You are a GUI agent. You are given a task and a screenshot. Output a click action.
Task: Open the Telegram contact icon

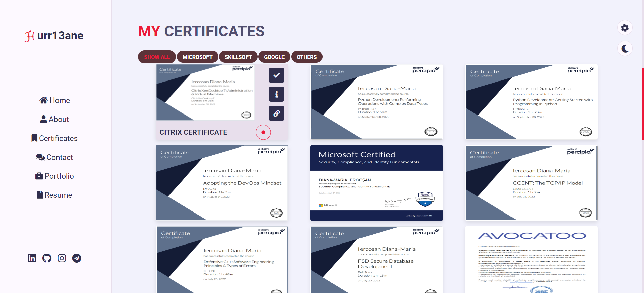tap(77, 258)
